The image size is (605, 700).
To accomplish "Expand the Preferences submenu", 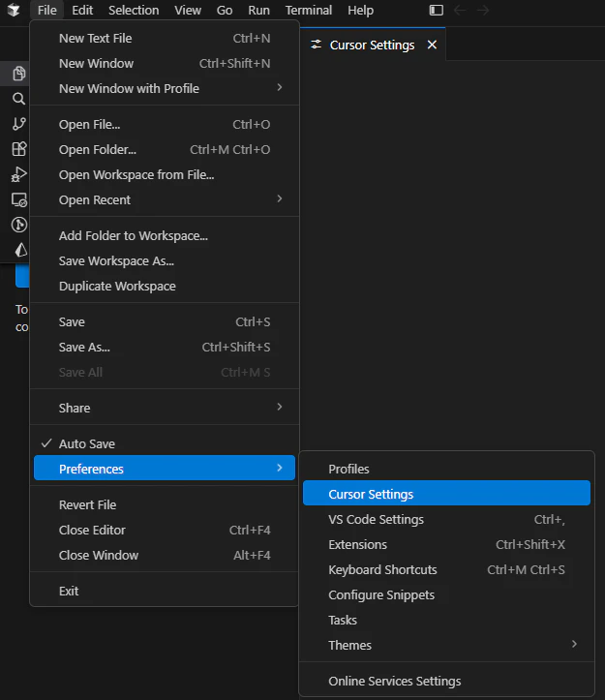I will click(165, 469).
